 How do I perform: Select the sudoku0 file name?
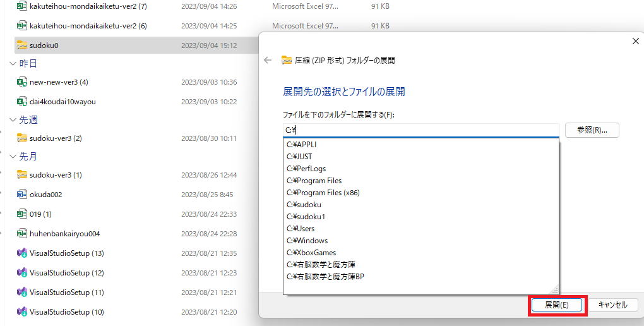[44, 45]
